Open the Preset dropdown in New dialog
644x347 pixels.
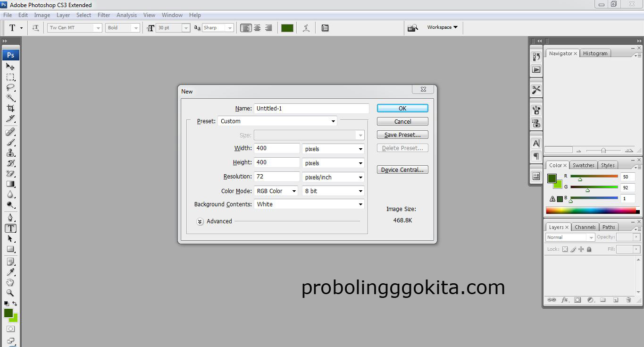277,121
